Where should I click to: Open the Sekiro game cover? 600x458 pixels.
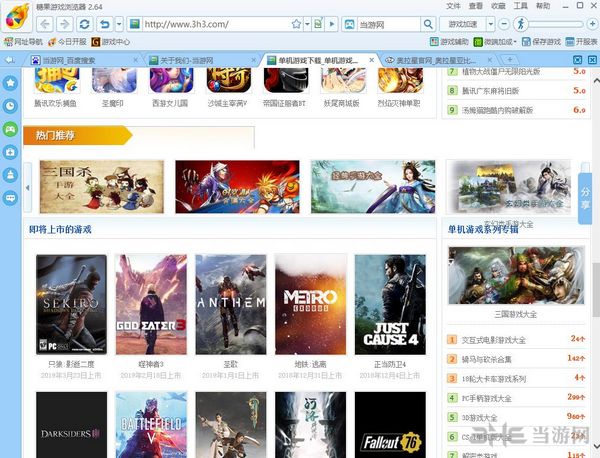tap(72, 305)
